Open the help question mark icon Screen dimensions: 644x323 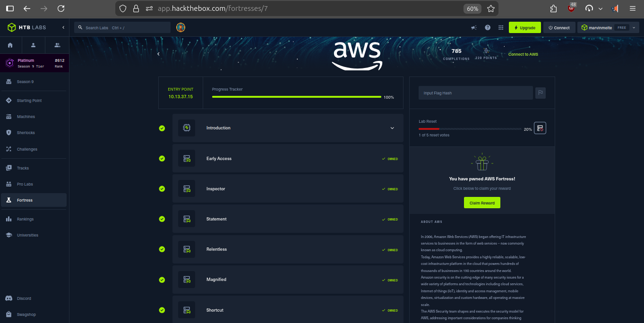[x=487, y=28]
